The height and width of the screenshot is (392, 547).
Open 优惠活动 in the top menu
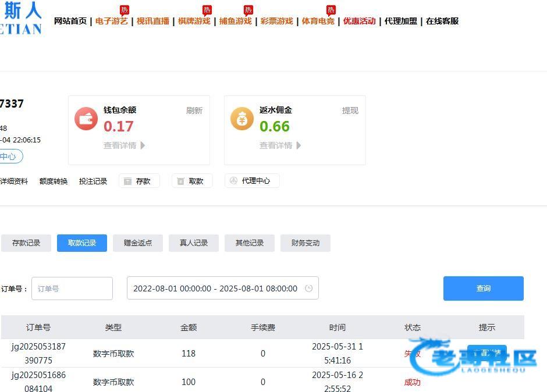click(x=359, y=21)
